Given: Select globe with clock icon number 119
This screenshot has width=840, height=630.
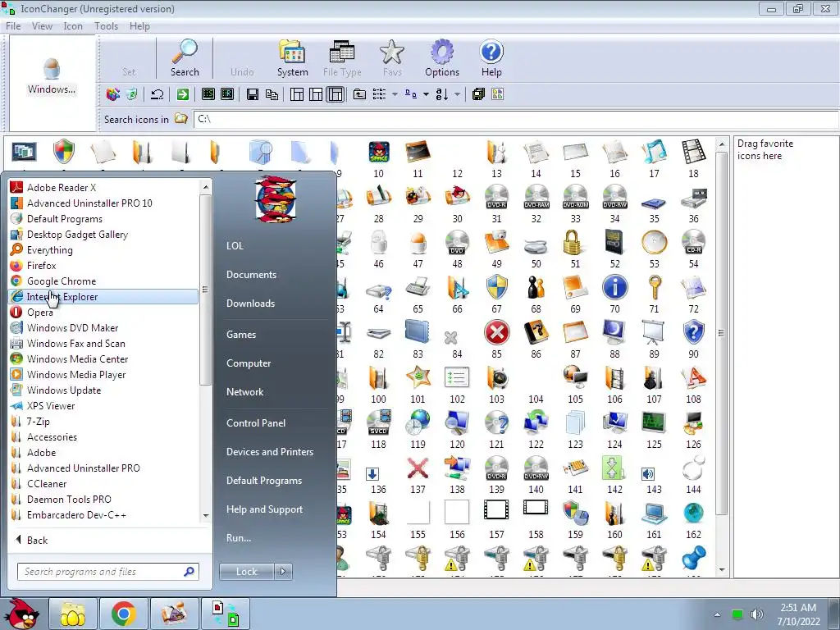Looking at the screenshot, I should coord(418,422).
